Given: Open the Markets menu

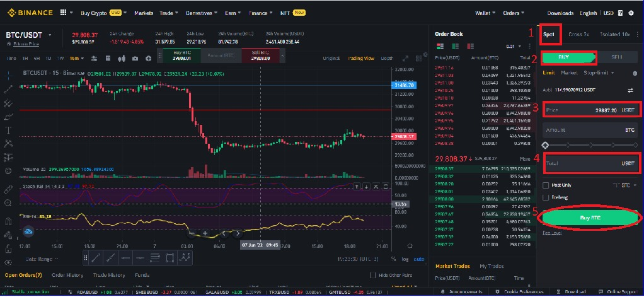Looking at the screenshot, I should coord(144,13).
